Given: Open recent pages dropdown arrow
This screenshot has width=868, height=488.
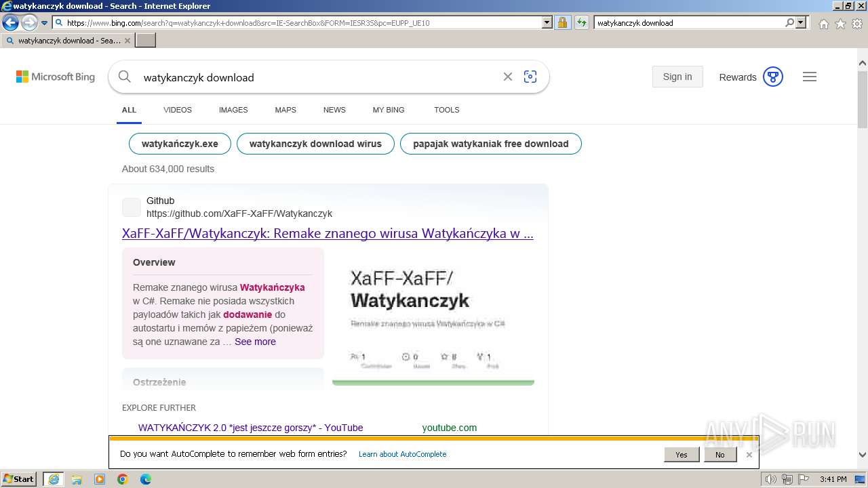Looking at the screenshot, I should 45,23.
